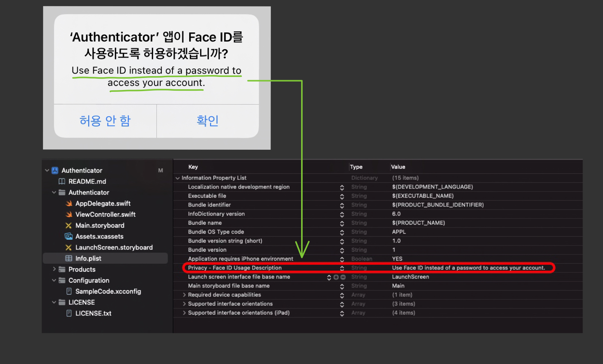This screenshot has height=364, width=603.
Task: Collapse the Authenticator group folder
Action: [x=54, y=192]
